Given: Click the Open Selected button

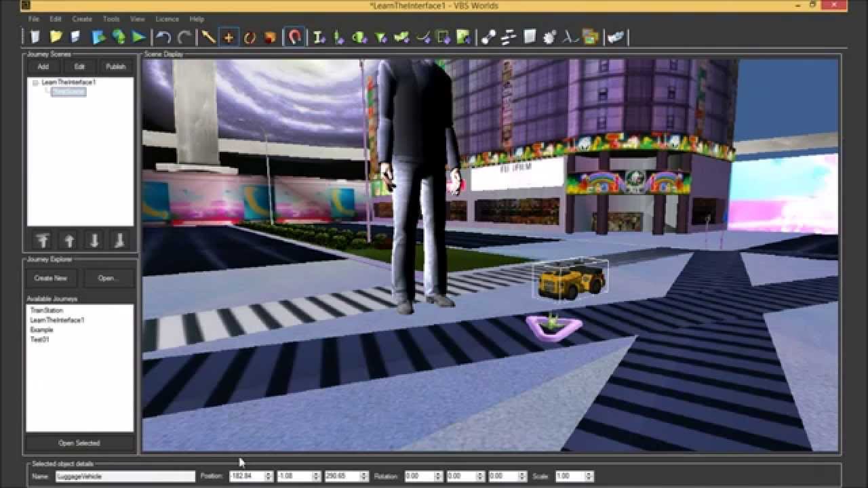Looking at the screenshot, I should coord(79,443).
